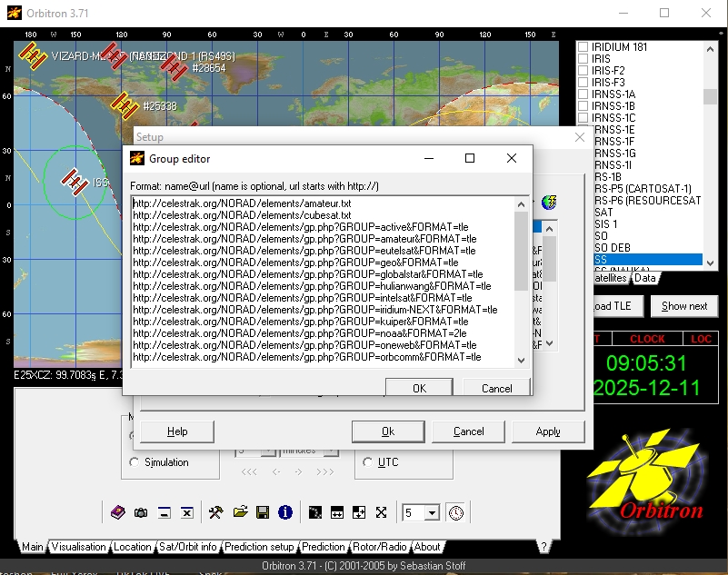
Task: Select satellite #28654 on the map
Action: [x=175, y=67]
